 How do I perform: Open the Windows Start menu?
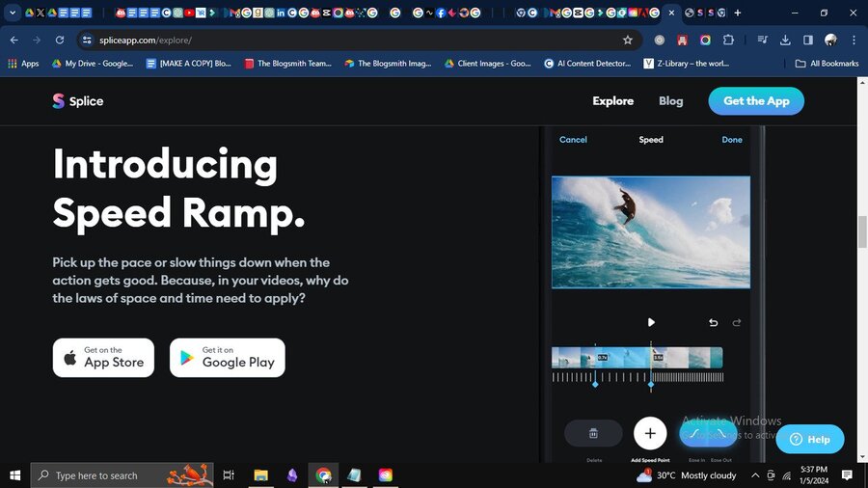pos(14,475)
